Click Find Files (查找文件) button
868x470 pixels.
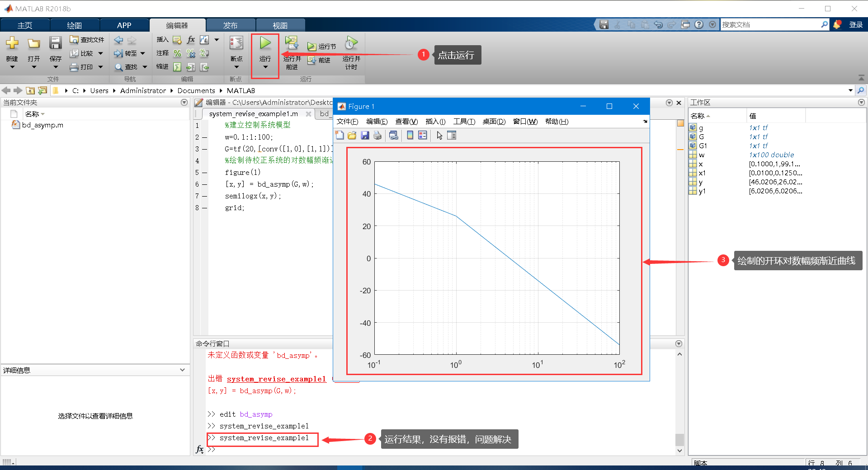tap(87, 40)
